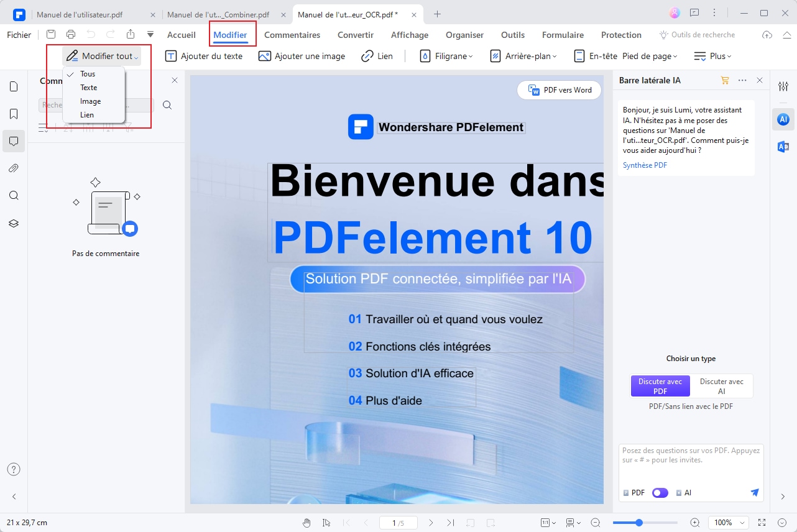Open the layers panel icon
This screenshot has width=797, height=532.
coord(14,223)
